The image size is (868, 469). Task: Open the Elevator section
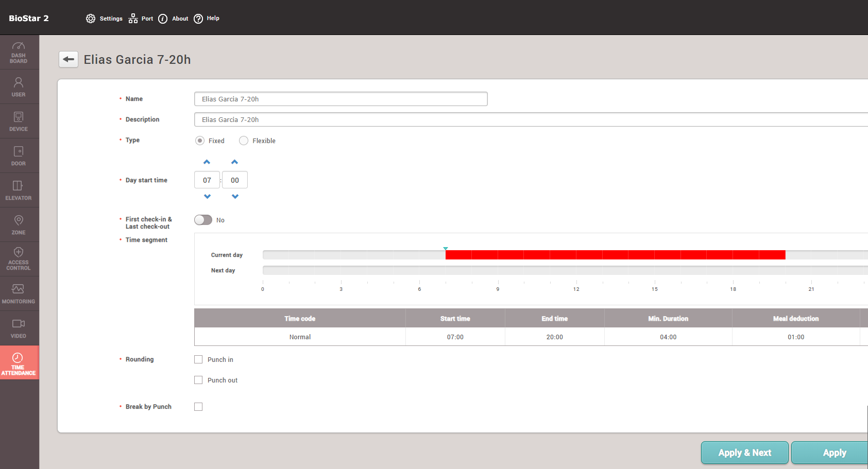click(x=19, y=190)
